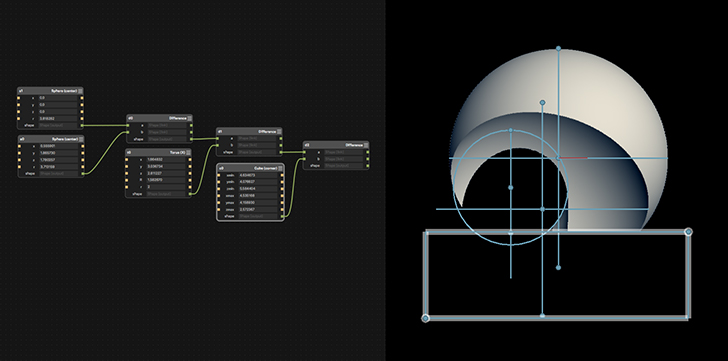728x361 pixels.
Task: Select shape output port of the Torus node
Action: click(190, 194)
